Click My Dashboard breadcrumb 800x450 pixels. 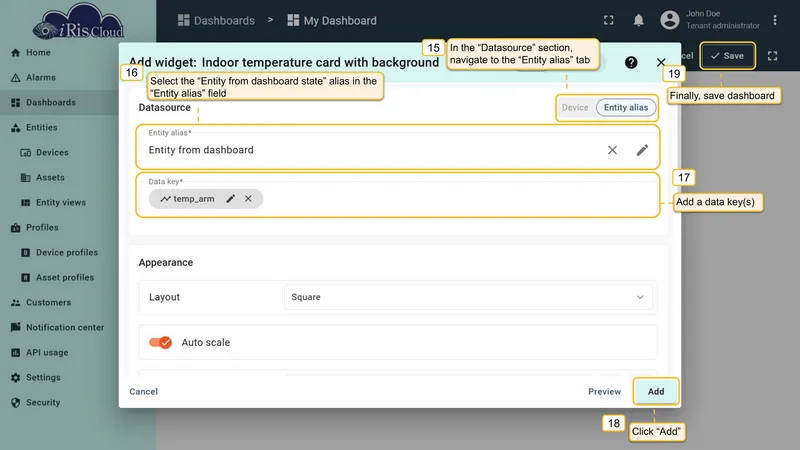[x=332, y=20]
